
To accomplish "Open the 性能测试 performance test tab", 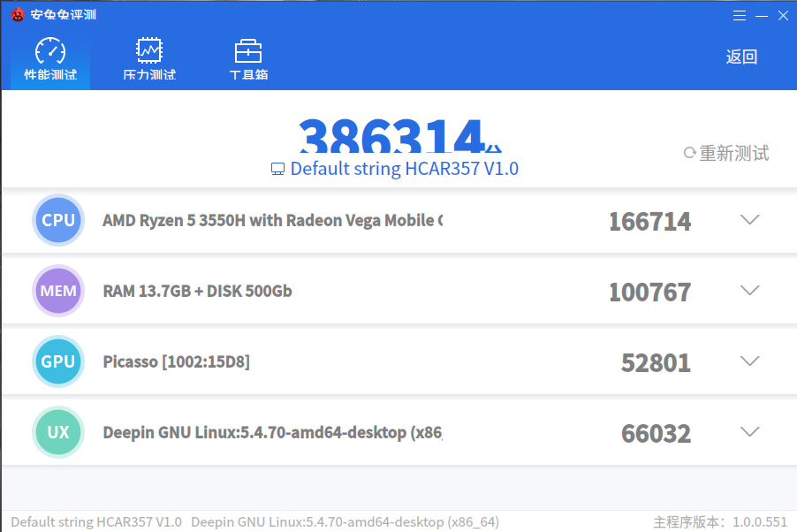I will pyautogui.click(x=50, y=58).
